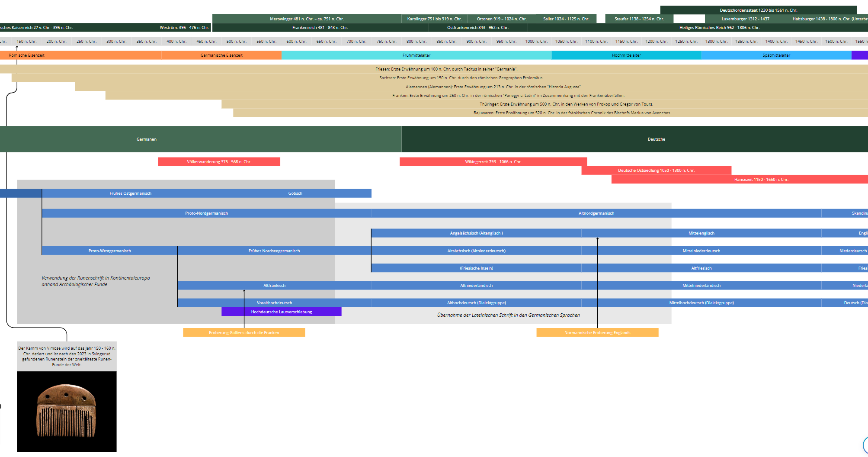868x457 pixels.
Task: Click the Deutsche Ostsiedlung 1050 - 1300 bar
Action: click(x=656, y=171)
